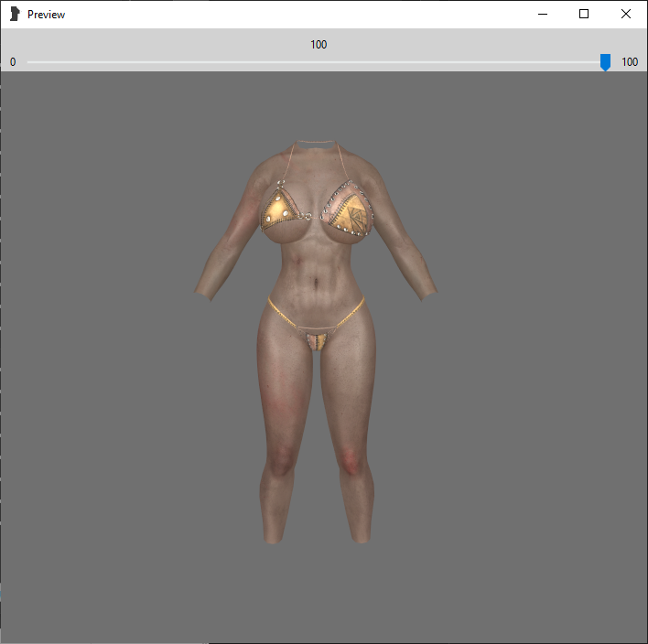This screenshot has width=648, height=644.
Task: Click the current value label "100" above slider
Action: point(319,45)
